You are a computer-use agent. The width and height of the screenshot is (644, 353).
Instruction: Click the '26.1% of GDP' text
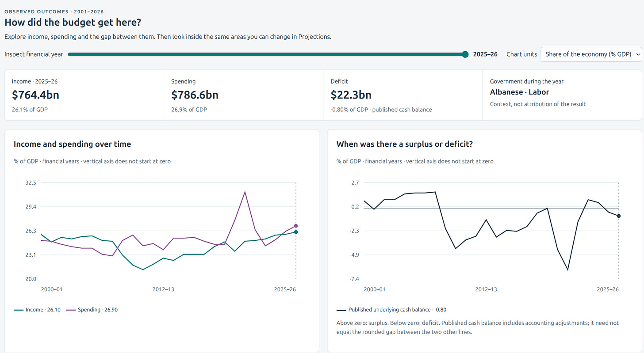point(30,110)
